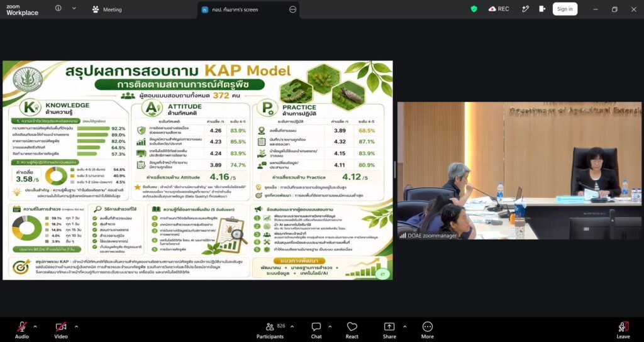Close the Zoom meeting window
Viewport: 644px width, 342px height.
[634, 9]
